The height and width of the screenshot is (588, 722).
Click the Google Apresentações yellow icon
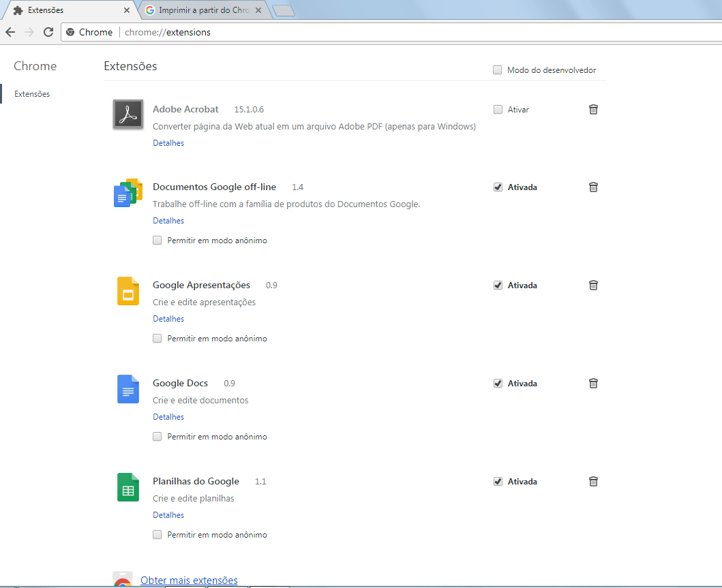coord(128,291)
